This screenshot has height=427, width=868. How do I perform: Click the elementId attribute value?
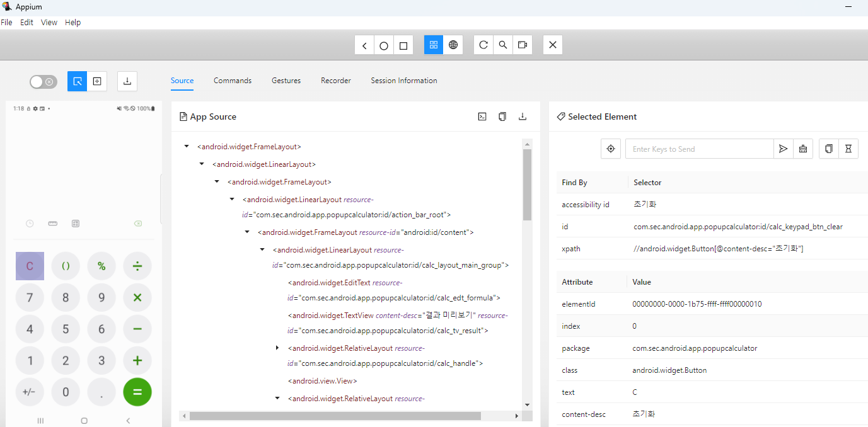pyautogui.click(x=697, y=304)
